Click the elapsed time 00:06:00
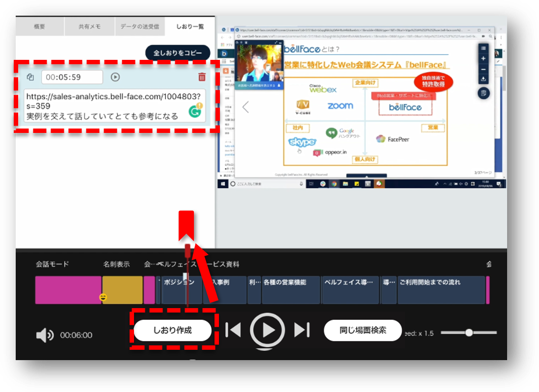This screenshot has height=392, width=539. [76, 335]
